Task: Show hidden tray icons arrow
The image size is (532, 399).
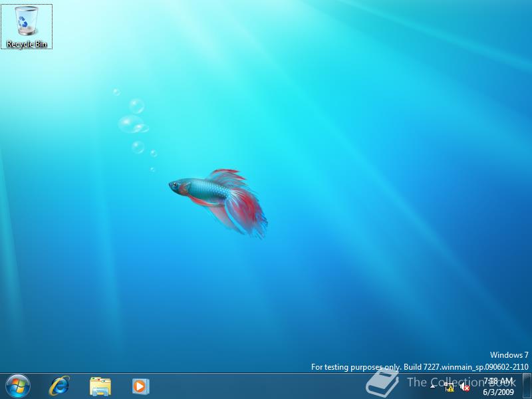Action: coord(433,386)
